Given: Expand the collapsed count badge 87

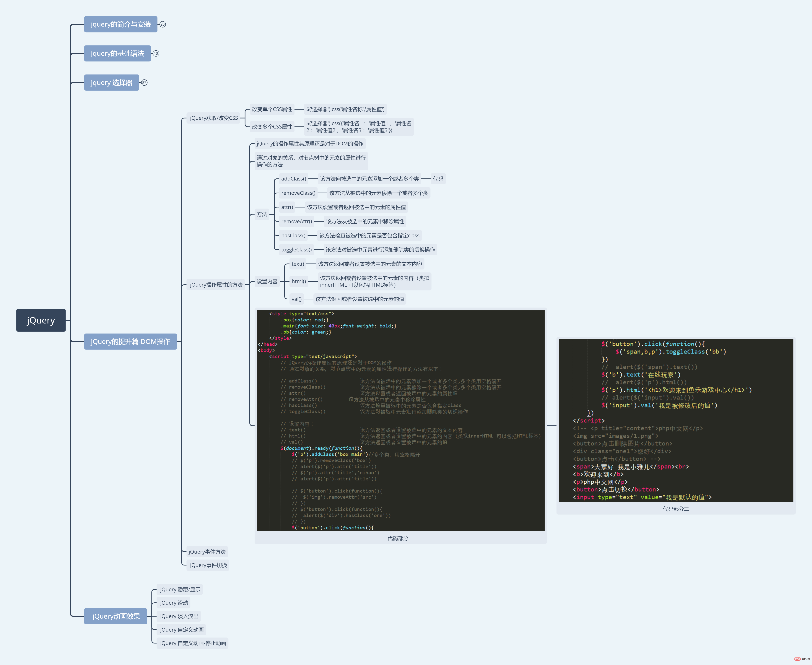Looking at the screenshot, I should tap(144, 83).
